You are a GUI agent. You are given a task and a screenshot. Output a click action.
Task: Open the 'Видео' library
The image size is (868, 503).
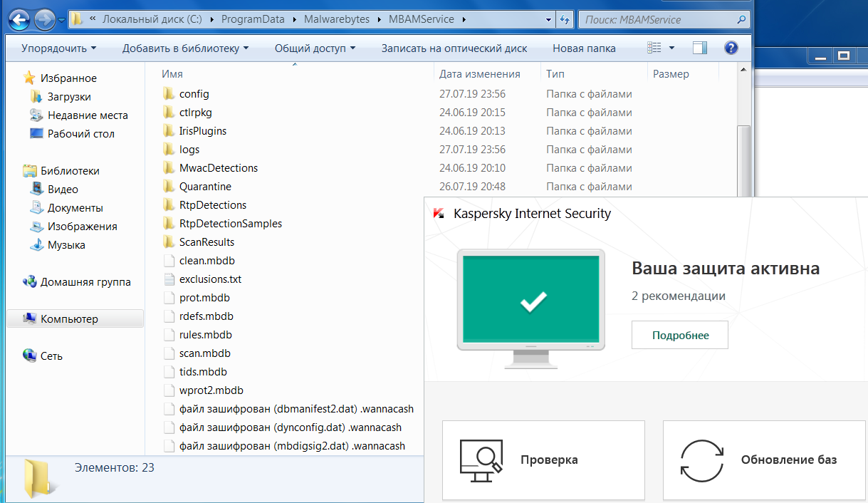pos(63,190)
